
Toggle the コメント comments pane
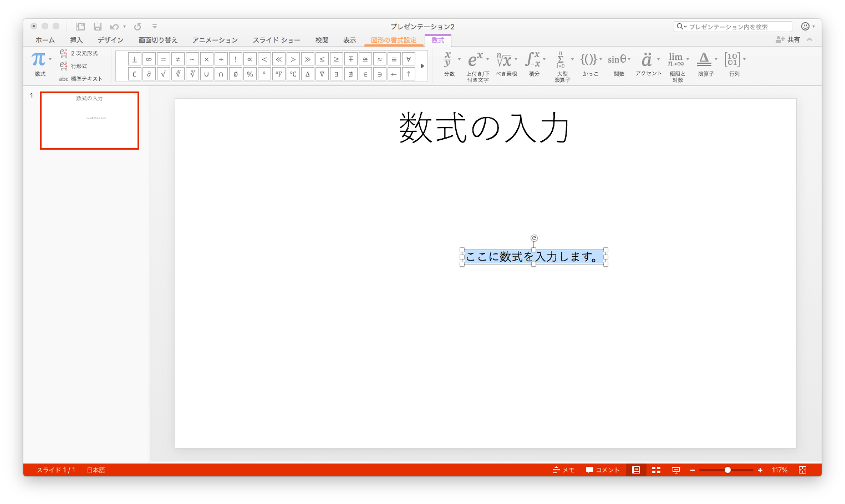click(x=603, y=470)
